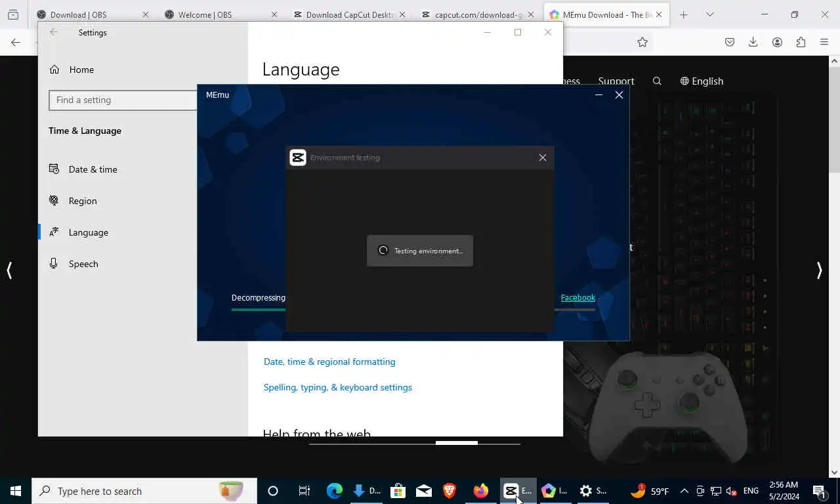
Task: Switch to the Download | OBS browser tab
Action: [92, 14]
